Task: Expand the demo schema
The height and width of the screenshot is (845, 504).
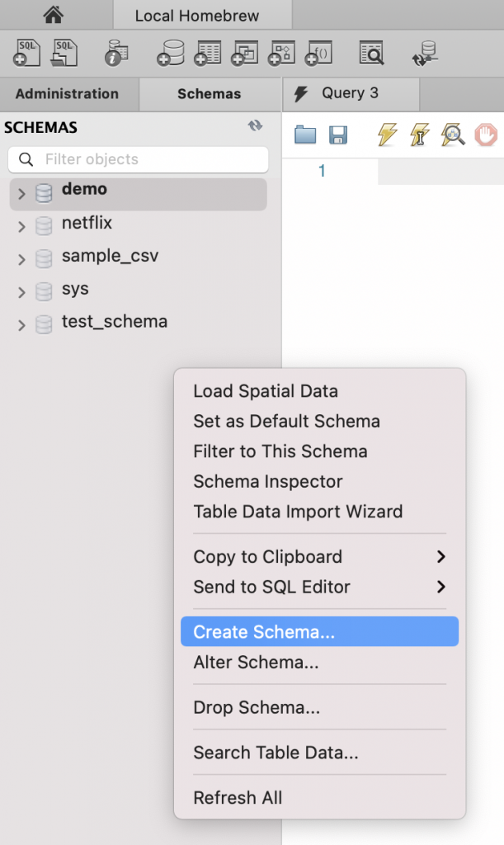Action: point(22,194)
